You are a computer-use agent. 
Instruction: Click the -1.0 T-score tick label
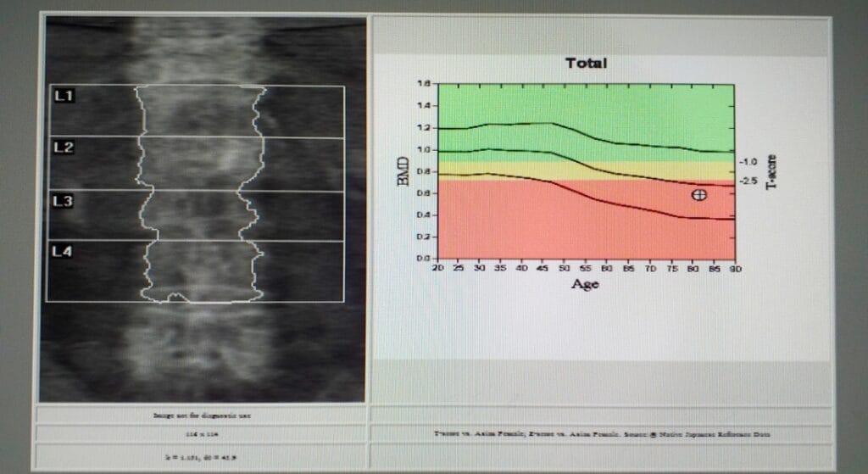(x=748, y=161)
